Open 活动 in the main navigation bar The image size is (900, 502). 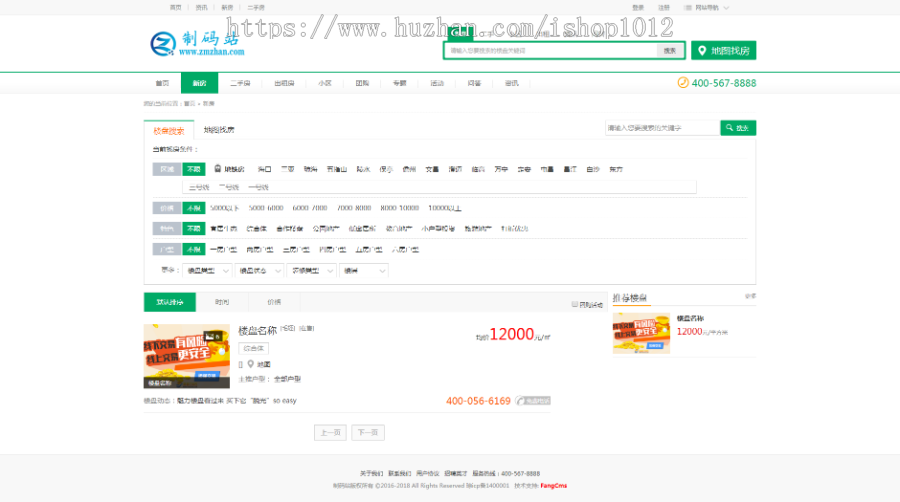pyautogui.click(x=437, y=83)
